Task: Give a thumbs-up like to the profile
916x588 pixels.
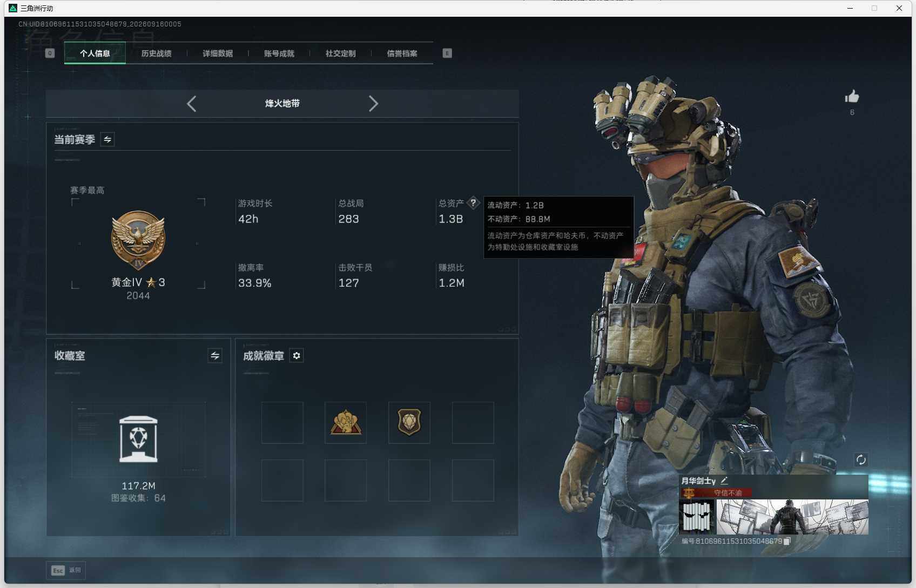Action: pyautogui.click(x=852, y=97)
